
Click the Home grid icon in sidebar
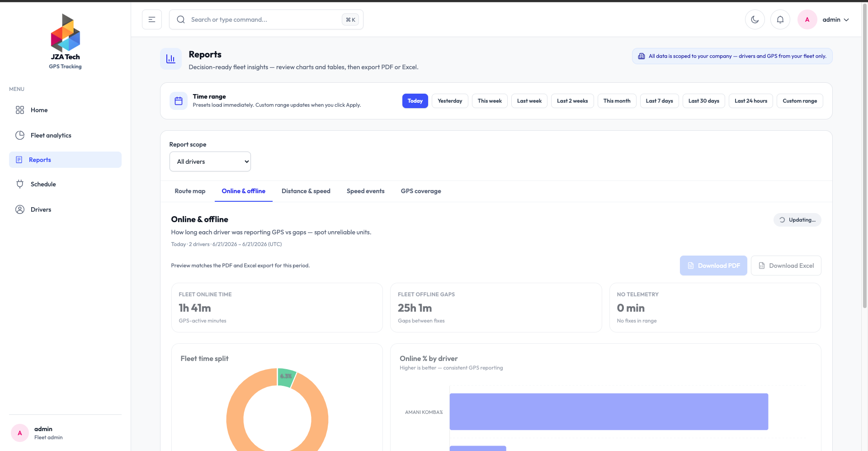20,110
